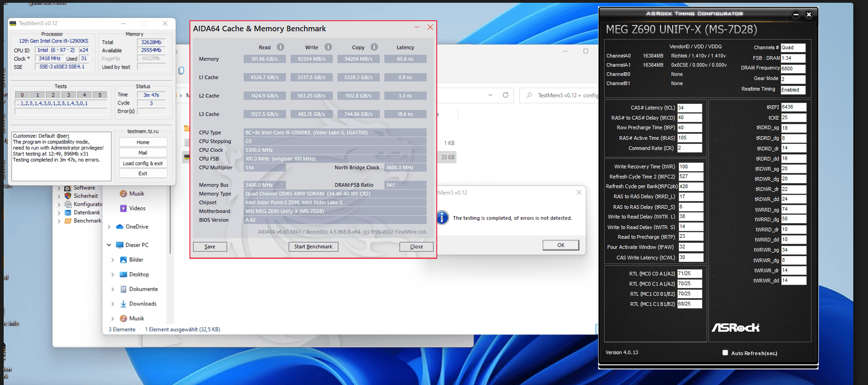
Task: Click the testmem.tz.ru label
Action: [x=143, y=132]
